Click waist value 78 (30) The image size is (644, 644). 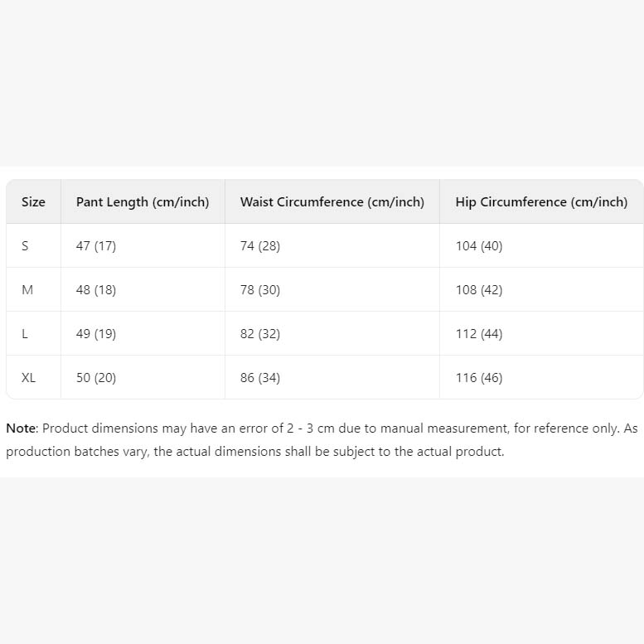pos(260,290)
